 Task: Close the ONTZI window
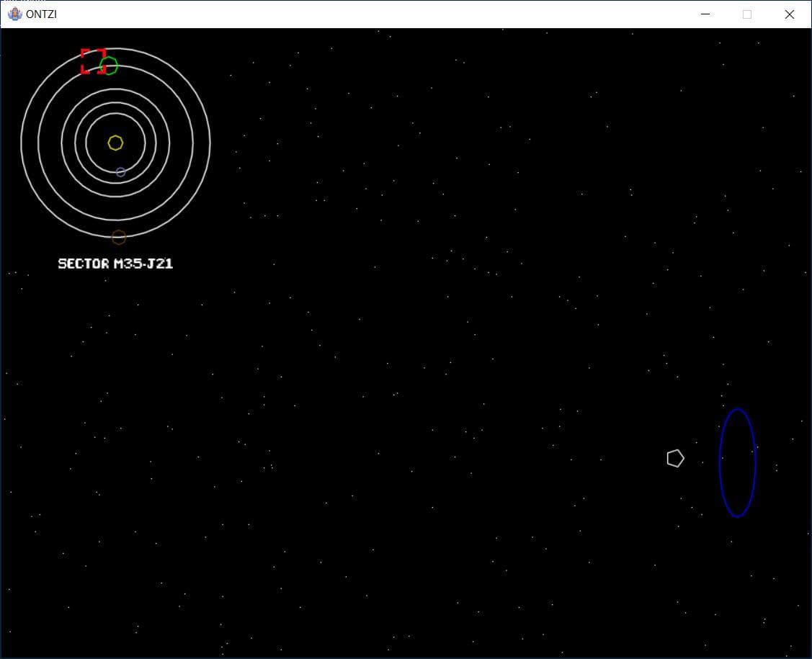coord(789,14)
